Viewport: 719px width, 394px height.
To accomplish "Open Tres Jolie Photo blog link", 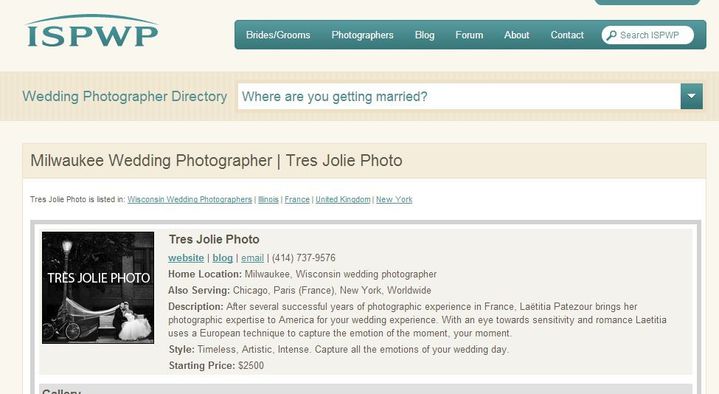I will click(222, 258).
